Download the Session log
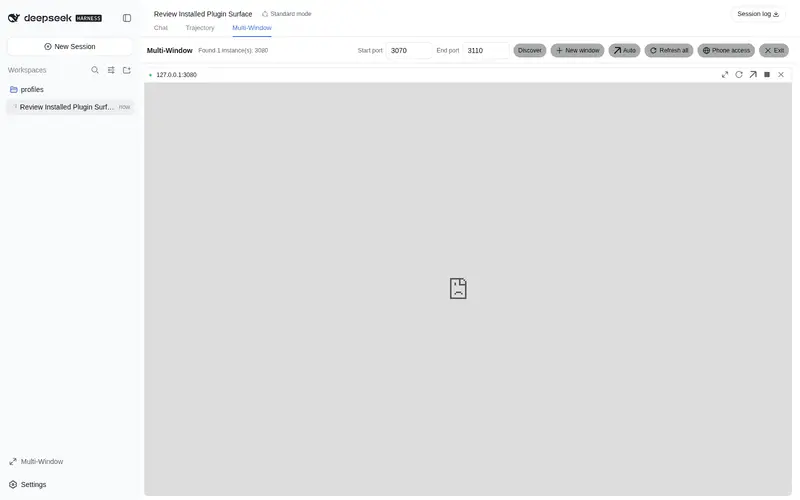The width and height of the screenshot is (800, 500). 758,14
